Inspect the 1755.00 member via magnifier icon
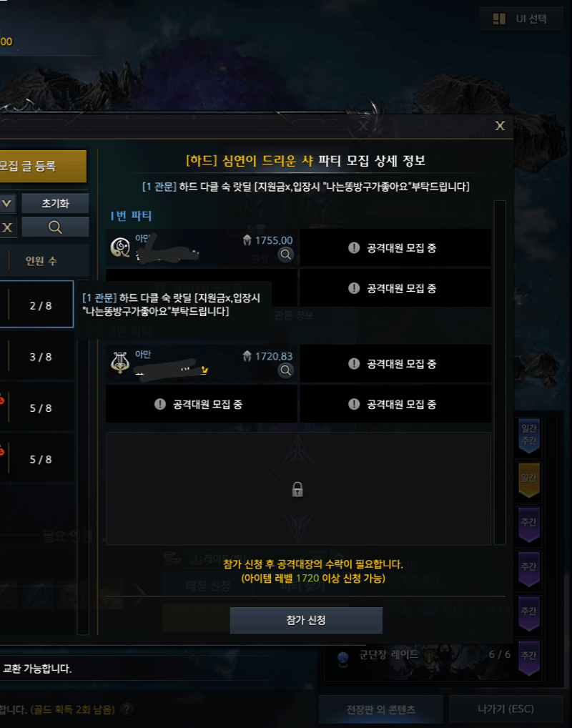 [285, 254]
